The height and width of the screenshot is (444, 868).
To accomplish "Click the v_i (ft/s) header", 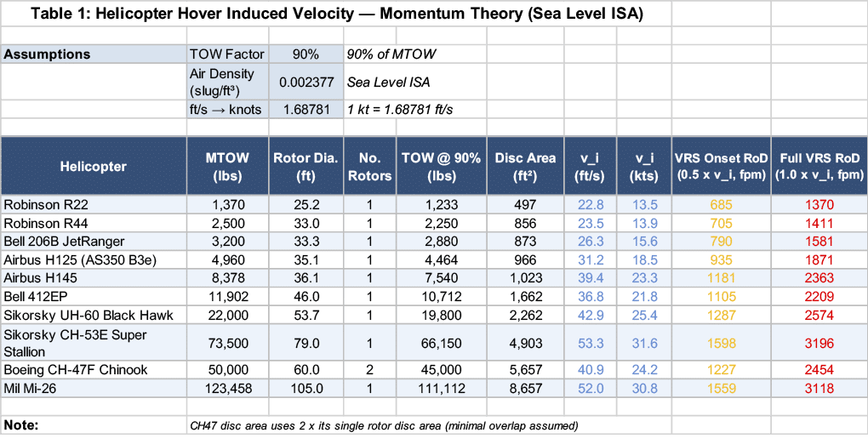I will tap(590, 166).
